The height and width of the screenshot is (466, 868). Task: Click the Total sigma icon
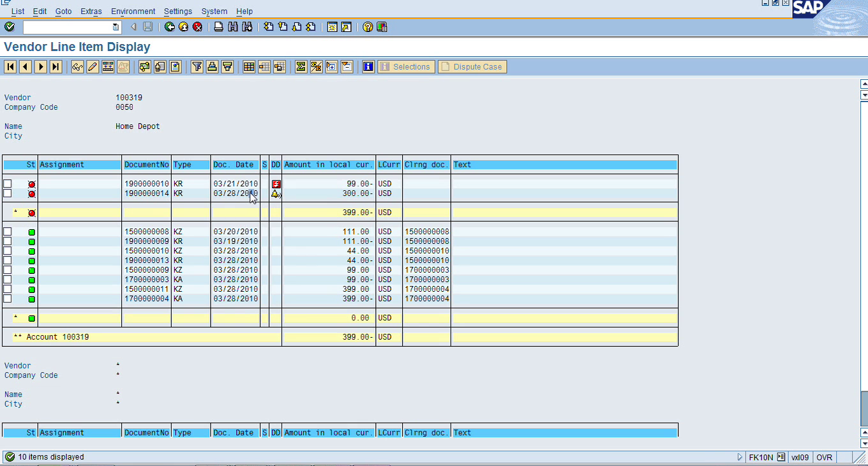pos(301,66)
